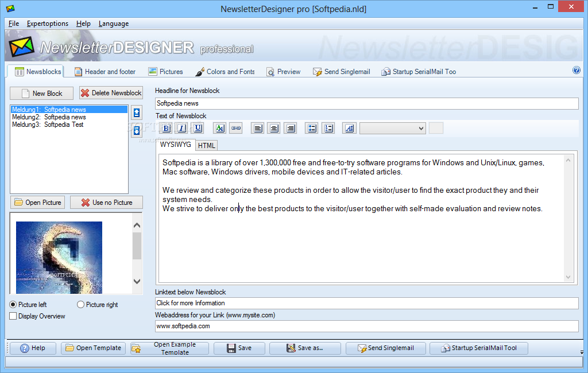Open the Help menu
This screenshot has width=588, height=373.
pyautogui.click(x=83, y=24)
